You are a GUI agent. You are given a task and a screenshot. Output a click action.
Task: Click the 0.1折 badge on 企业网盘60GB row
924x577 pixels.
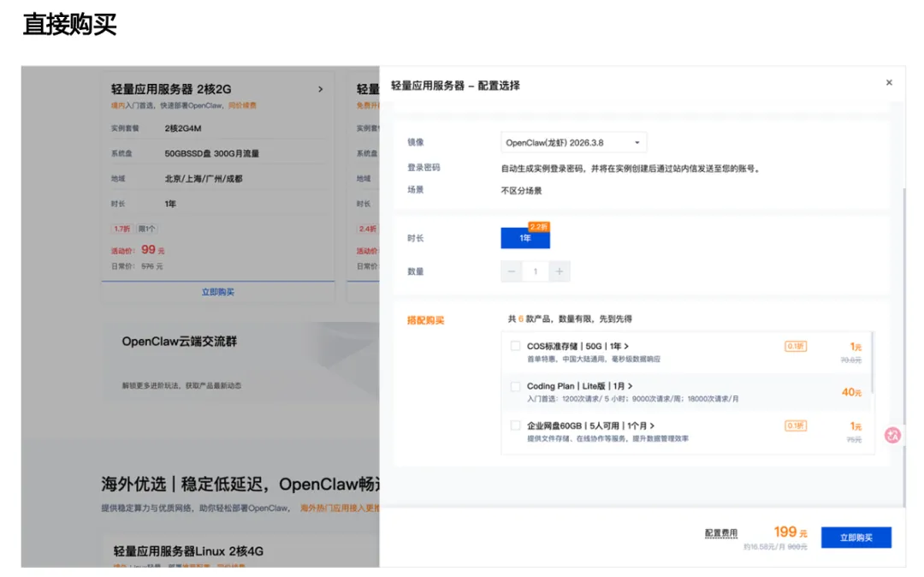click(x=796, y=425)
